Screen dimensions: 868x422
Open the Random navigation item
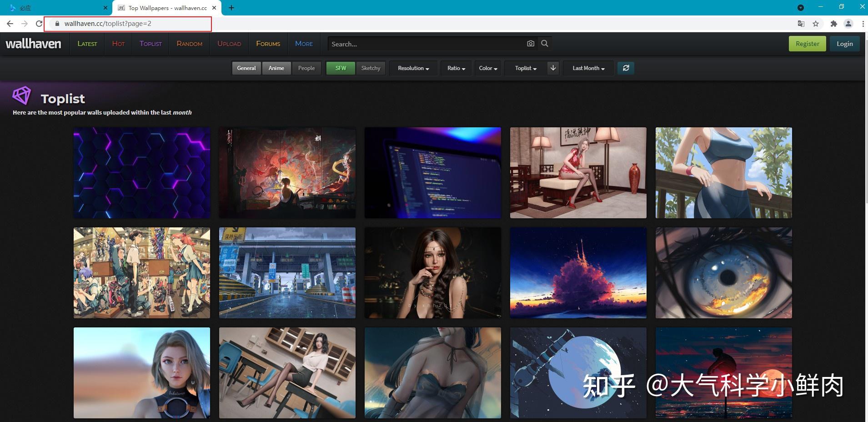pyautogui.click(x=190, y=44)
